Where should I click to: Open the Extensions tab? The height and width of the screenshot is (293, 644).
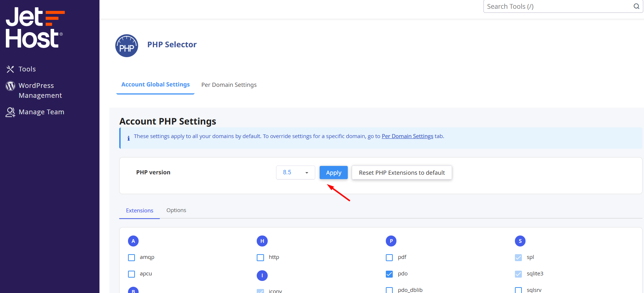coord(140,211)
